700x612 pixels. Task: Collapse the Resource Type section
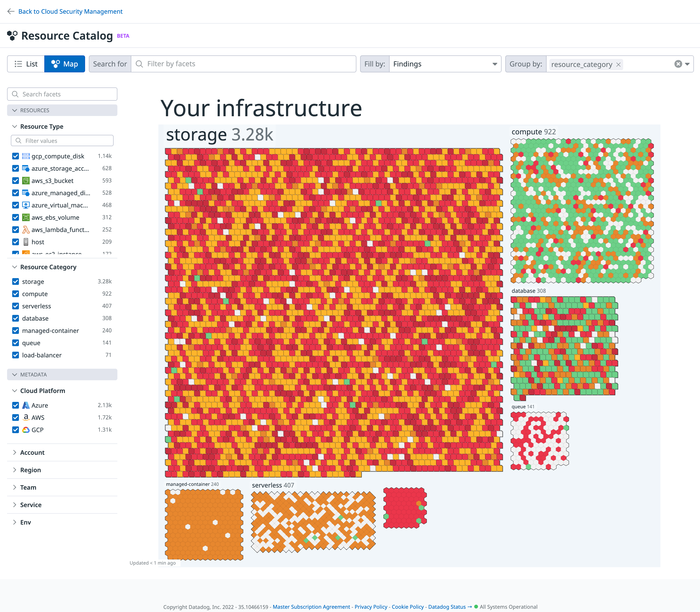click(x=15, y=126)
